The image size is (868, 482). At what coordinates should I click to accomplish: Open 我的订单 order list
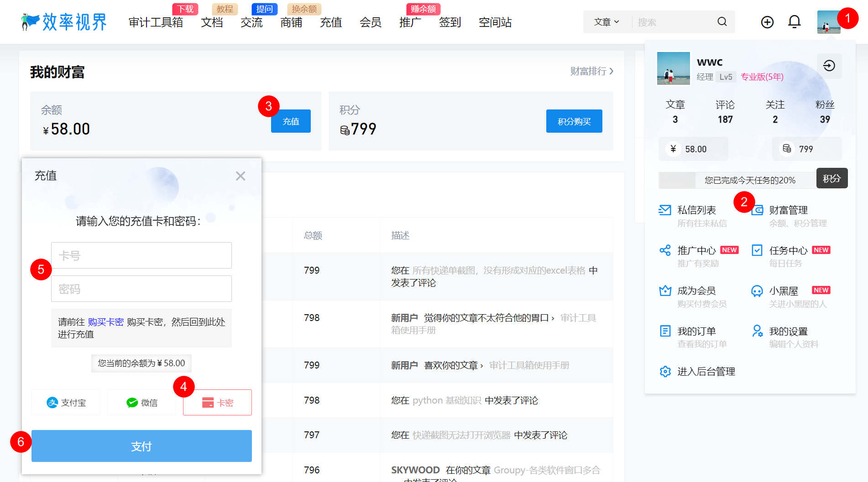pyautogui.click(x=696, y=332)
